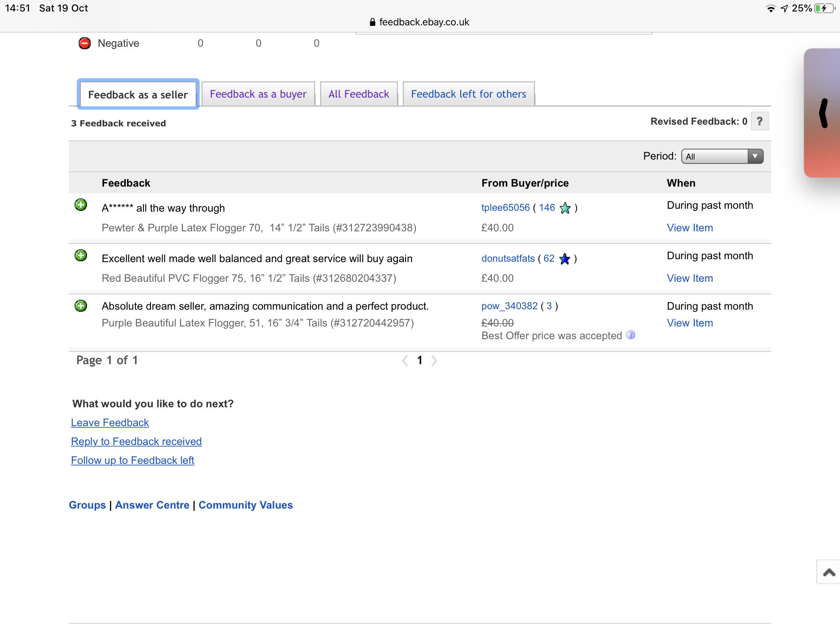Tap 'A****** all the way through' comment
The height and width of the screenshot is (630, 840).
click(x=163, y=208)
